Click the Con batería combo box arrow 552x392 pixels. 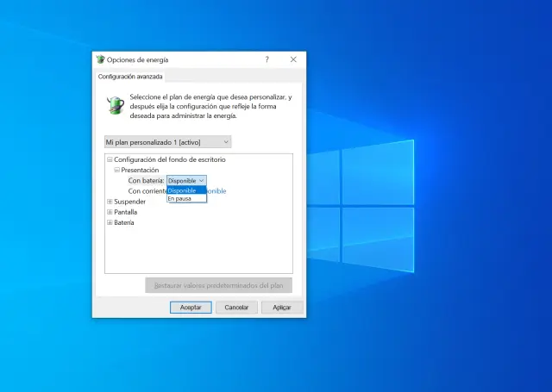tap(202, 181)
